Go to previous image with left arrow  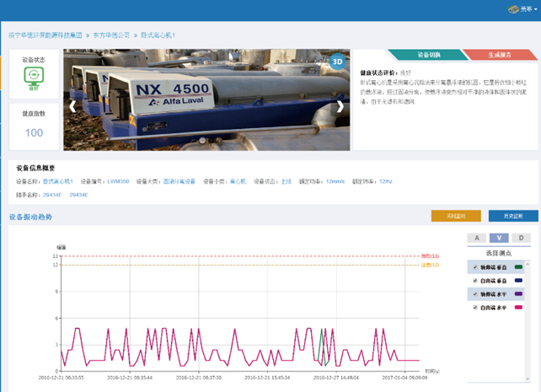(x=72, y=106)
